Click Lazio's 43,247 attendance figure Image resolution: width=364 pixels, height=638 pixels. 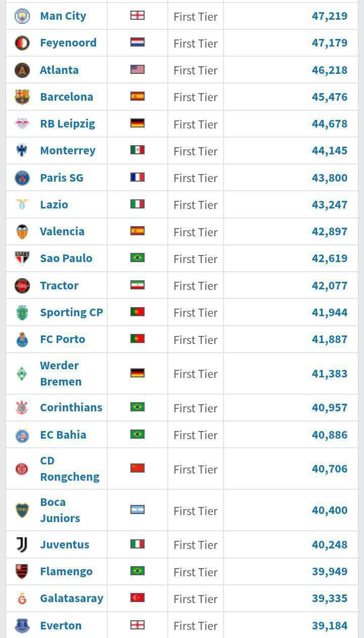coord(330,205)
